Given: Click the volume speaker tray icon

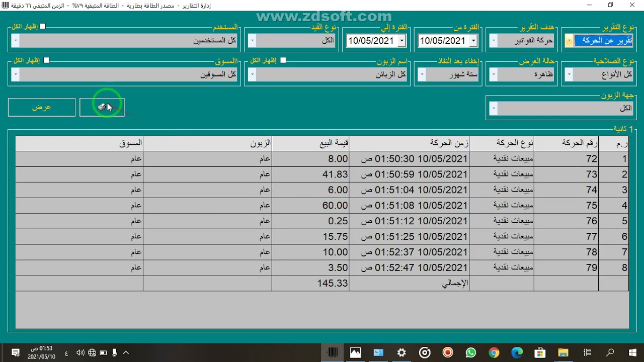Looking at the screenshot, I should pyautogui.click(x=80, y=352).
